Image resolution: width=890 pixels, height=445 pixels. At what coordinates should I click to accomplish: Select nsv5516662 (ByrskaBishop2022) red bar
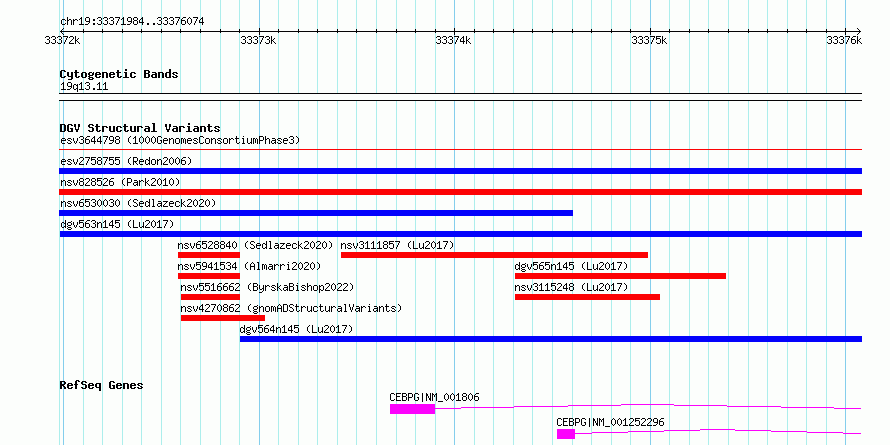point(211,297)
